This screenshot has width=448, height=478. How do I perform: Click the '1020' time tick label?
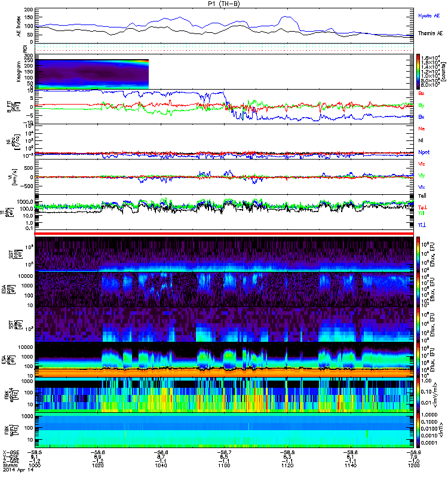(97, 465)
